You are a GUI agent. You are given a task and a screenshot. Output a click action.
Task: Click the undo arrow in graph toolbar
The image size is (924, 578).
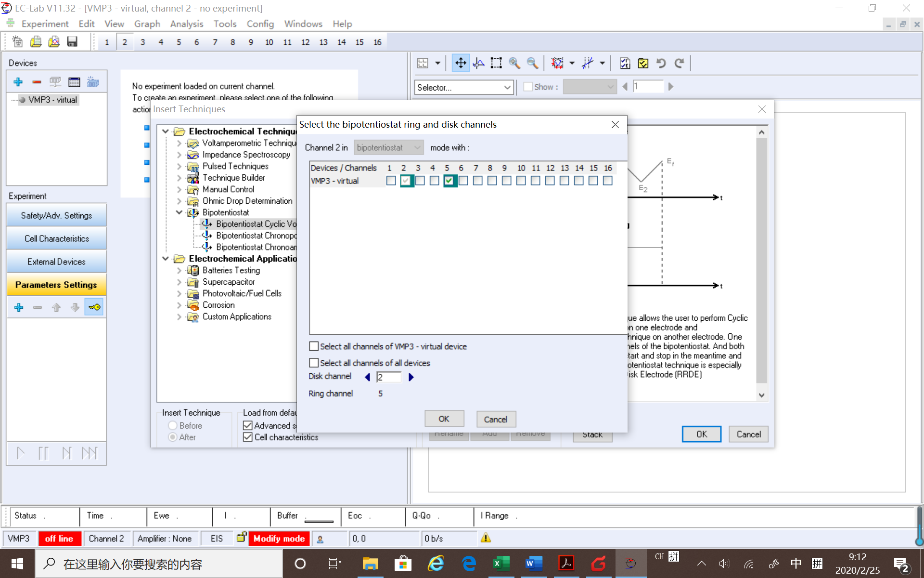(661, 63)
